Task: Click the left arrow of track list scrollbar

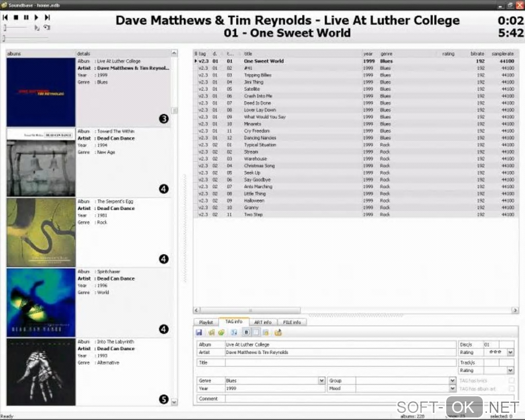Action: [197, 310]
